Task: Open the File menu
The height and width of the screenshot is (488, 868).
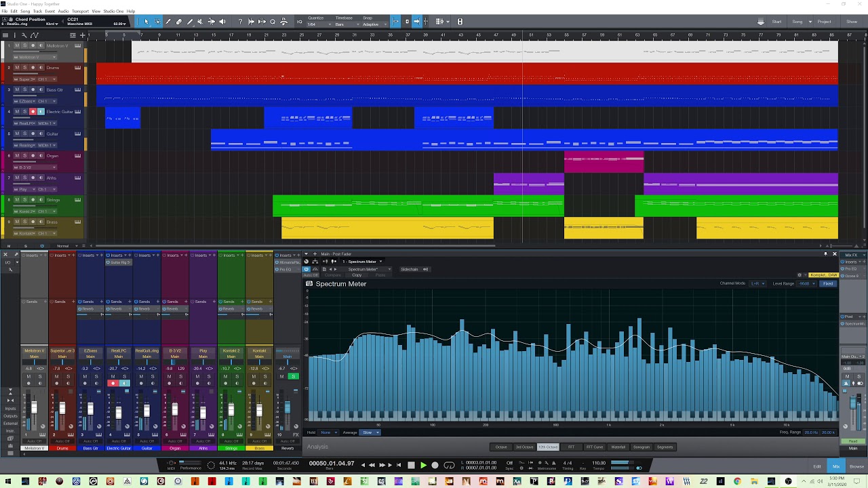Action: [x=5, y=12]
